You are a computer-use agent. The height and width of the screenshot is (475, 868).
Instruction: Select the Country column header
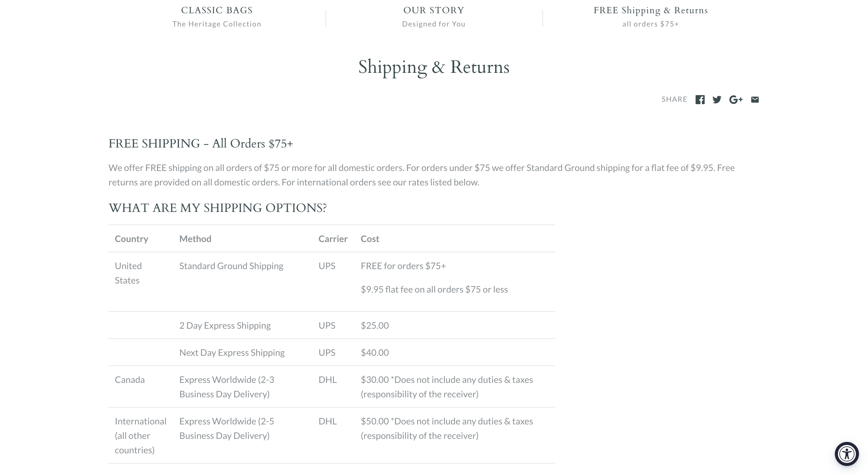(131, 239)
